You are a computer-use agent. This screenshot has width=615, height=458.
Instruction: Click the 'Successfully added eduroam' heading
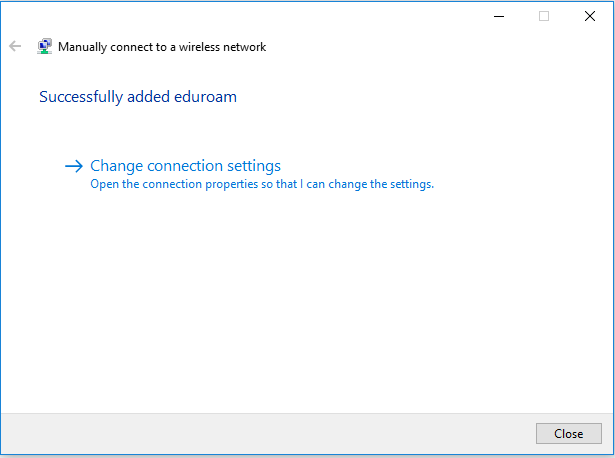click(x=138, y=97)
